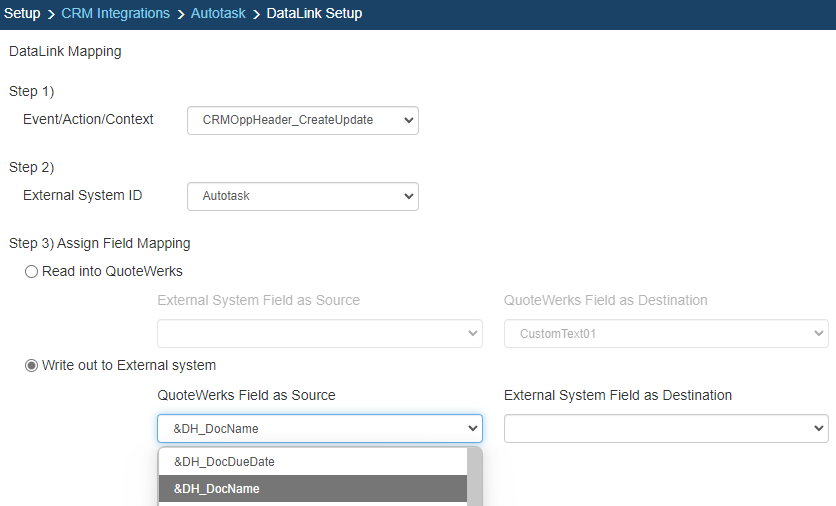
Task: Click the arrow on the &DH_DocName combo box
Action: click(472, 429)
